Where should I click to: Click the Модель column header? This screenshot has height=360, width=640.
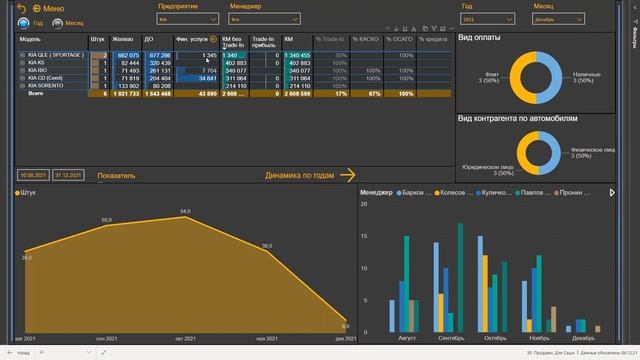pos(30,40)
